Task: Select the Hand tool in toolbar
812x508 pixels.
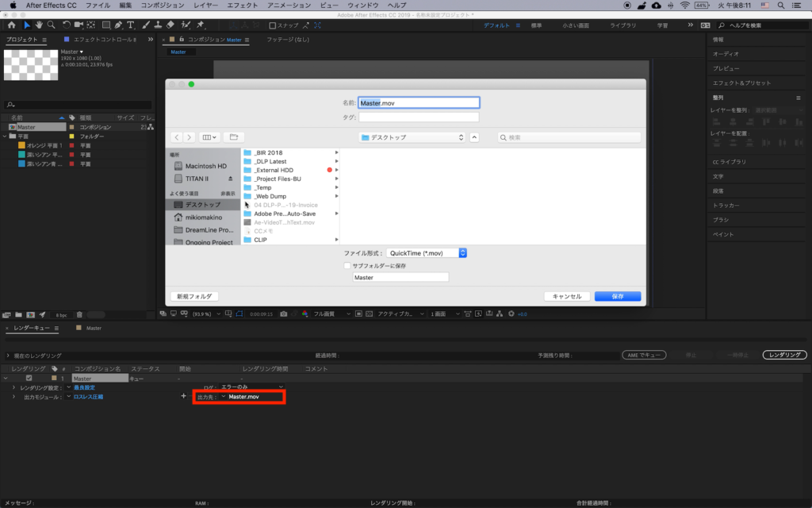Action: (39, 25)
